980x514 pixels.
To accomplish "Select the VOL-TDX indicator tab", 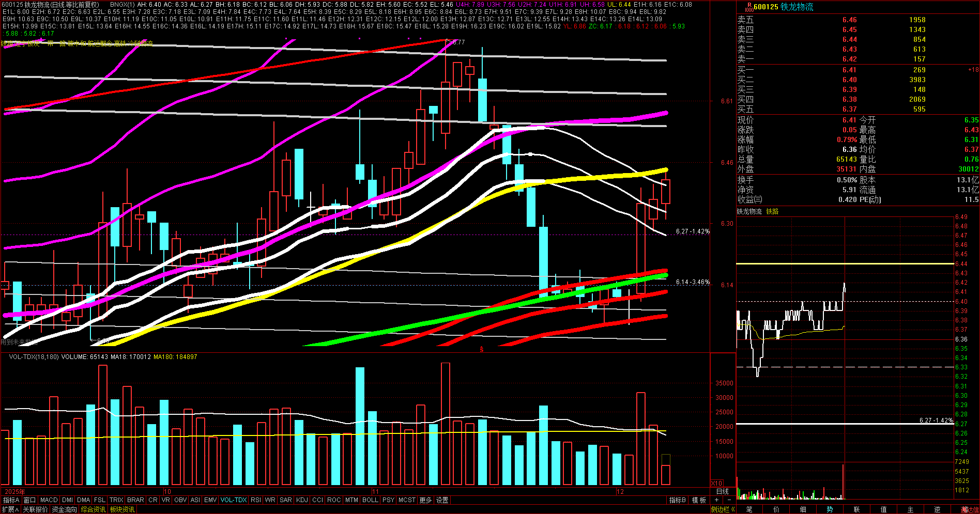I will coord(234,500).
